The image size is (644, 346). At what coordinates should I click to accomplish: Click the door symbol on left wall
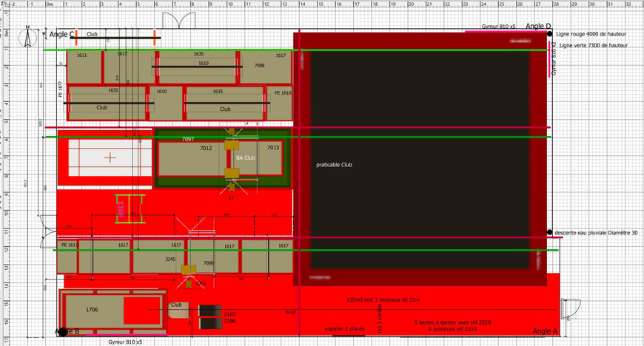[48, 231]
